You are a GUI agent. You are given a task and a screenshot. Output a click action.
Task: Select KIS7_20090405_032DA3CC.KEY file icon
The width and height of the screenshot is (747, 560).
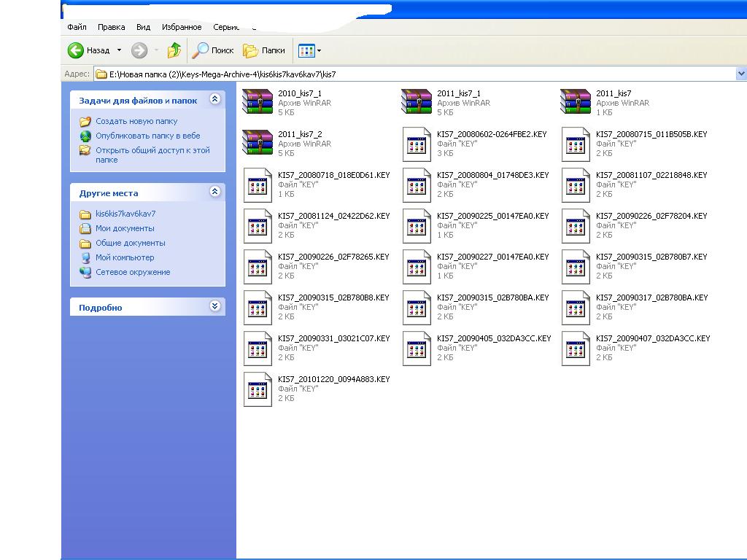point(417,349)
